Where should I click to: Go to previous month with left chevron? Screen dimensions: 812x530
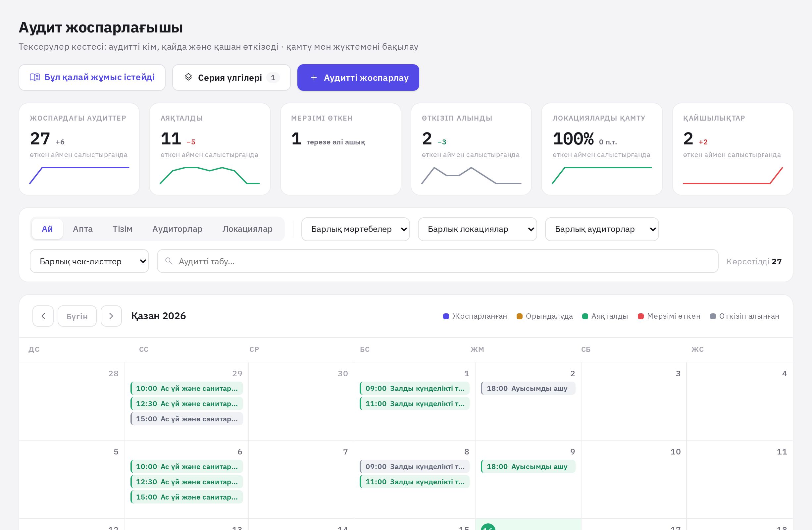[43, 316]
